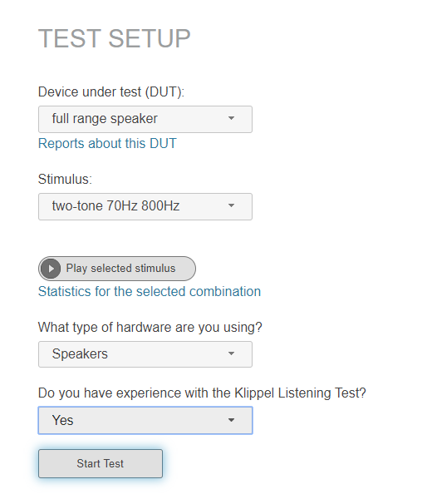This screenshot has width=427, height=504.
Task: Click the Klippel Listening Test experience question
Action: point(202,393)
